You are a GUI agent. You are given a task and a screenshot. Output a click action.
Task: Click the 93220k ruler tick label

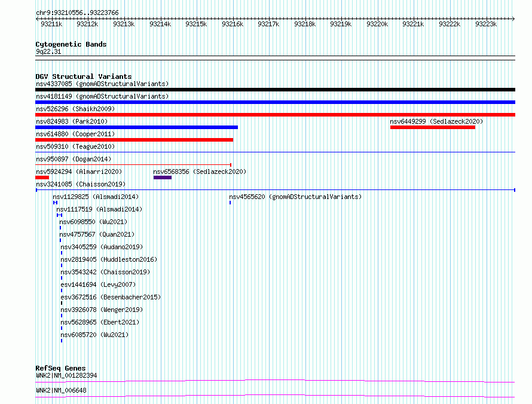(377, 24)
